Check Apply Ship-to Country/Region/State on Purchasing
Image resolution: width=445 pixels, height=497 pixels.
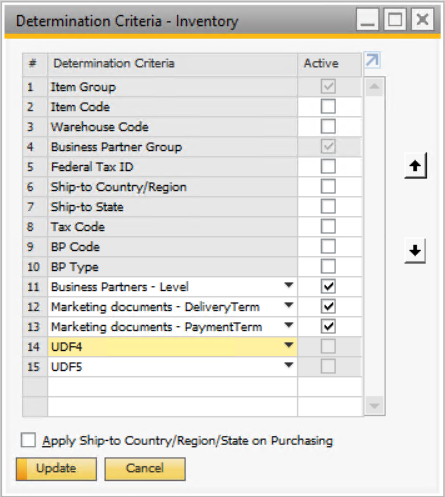coord(28,440)
